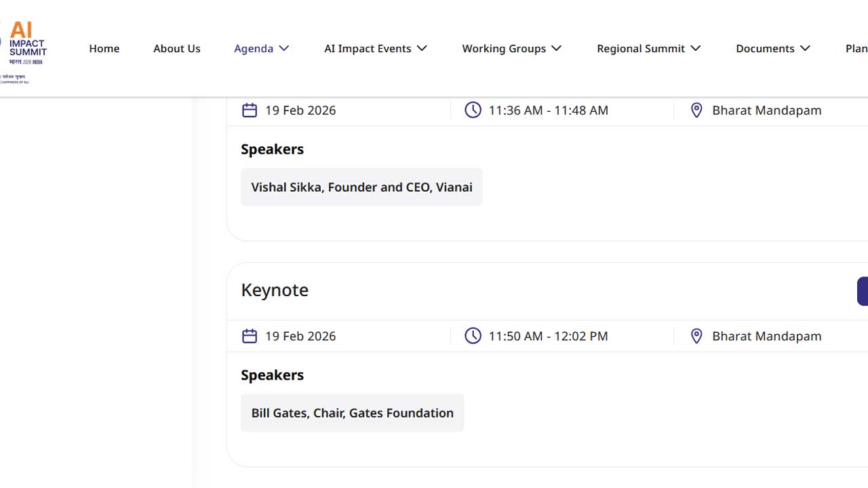Image resolution: width=868 pixels, height=488 pixels.
Task: Open the AI Impact Events dropdown
Action: (375, 48)
